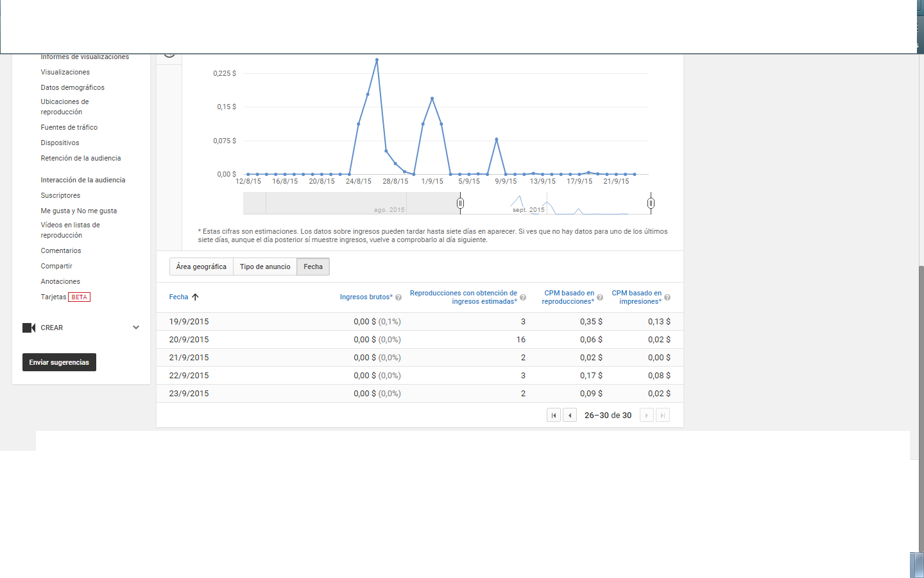Open Visualizaciones report in sidebar
The width and height of the screenshot is (924, 578).
pyautogui.click(x=65, y=72)
